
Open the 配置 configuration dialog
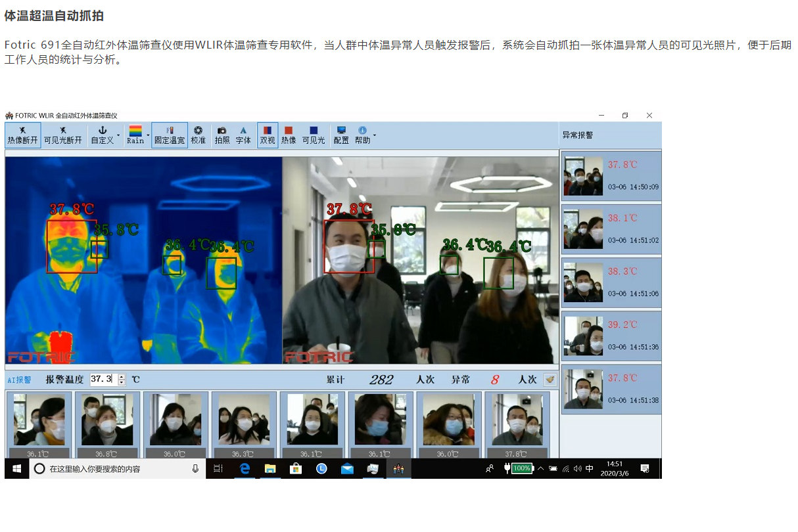[x=341, y=135]
